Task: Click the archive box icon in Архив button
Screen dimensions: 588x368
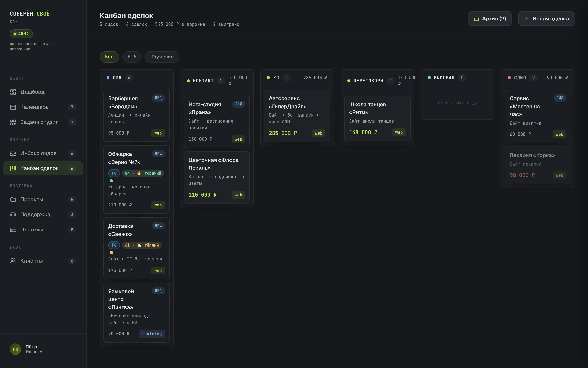Action: 476,19
